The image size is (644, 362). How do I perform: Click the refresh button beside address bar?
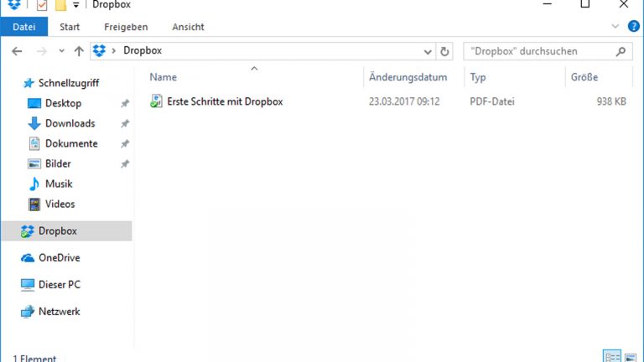coord(444,51)
